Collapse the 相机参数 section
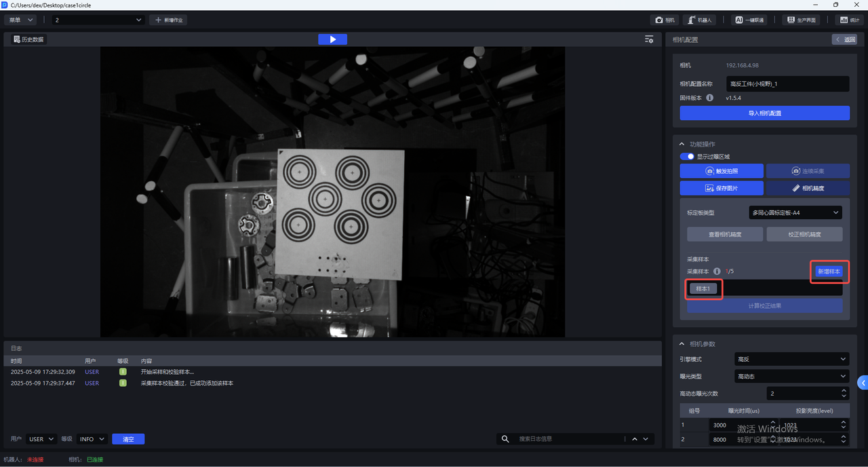 click(x=682, y=344)
